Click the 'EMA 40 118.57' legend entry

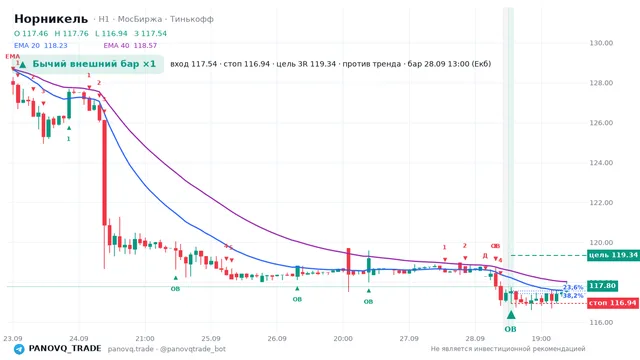tap(130, 46)
